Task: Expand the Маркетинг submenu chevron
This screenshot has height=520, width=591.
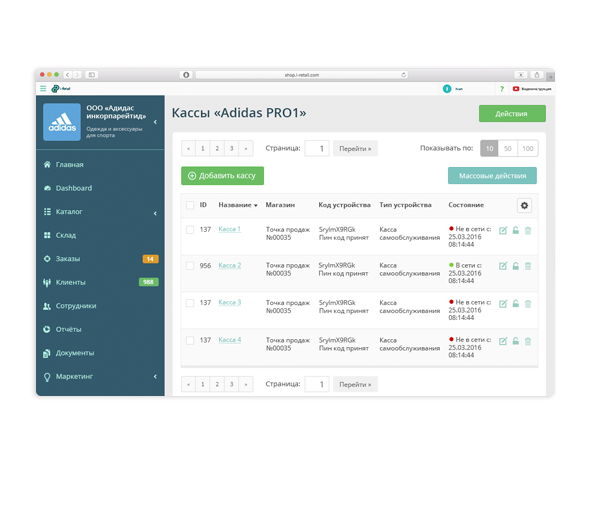Action: pos(155,376)
